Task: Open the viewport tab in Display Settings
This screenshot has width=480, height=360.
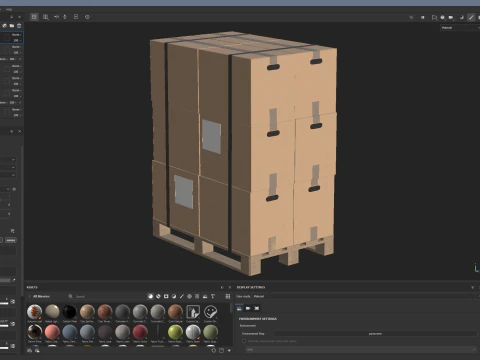Action: (x=256, y=308)
